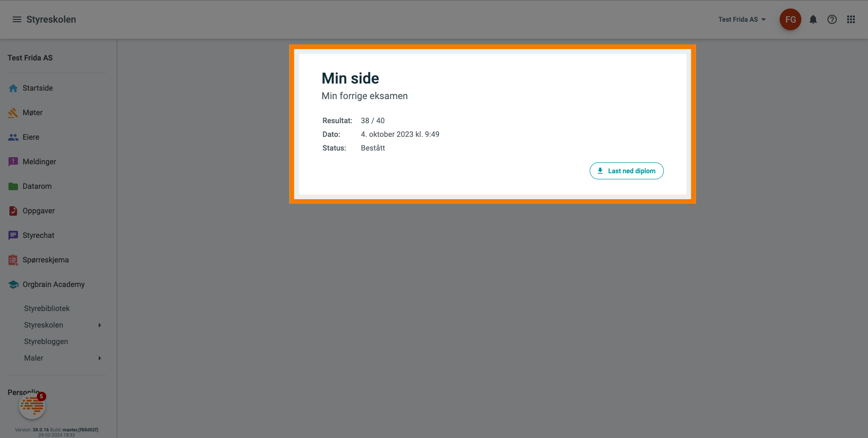This screenshot has width=868, height=438.
Task: Click the Styrechat chat icon
Action: (13, 236)
